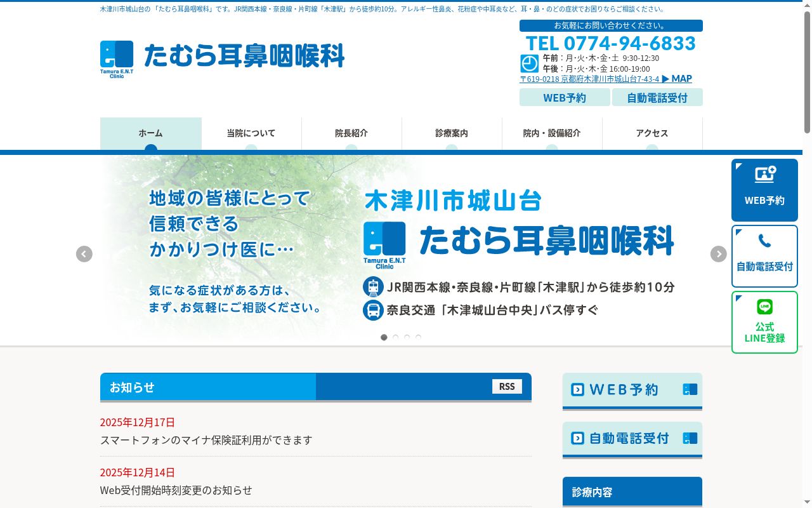Go to previous slide with left arrow
This screenshot has width=812, height=508.
[x=84, y=254]
